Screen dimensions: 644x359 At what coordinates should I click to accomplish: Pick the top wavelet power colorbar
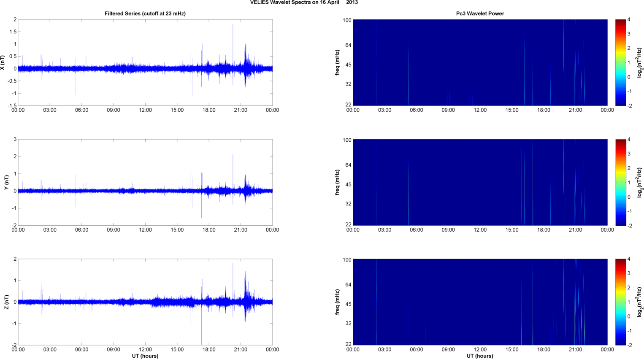coord(620,62)
